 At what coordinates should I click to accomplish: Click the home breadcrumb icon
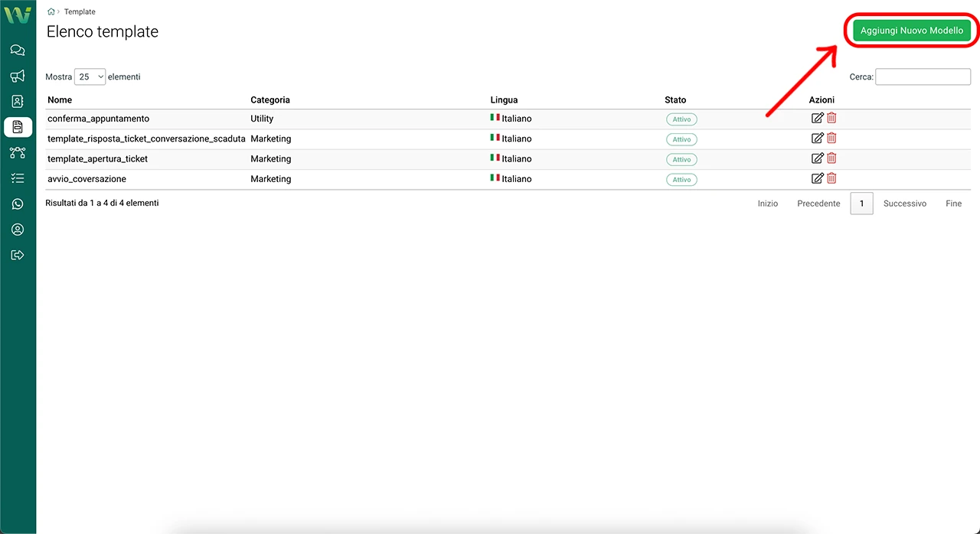pyautogui.click(x=51, y=11)
